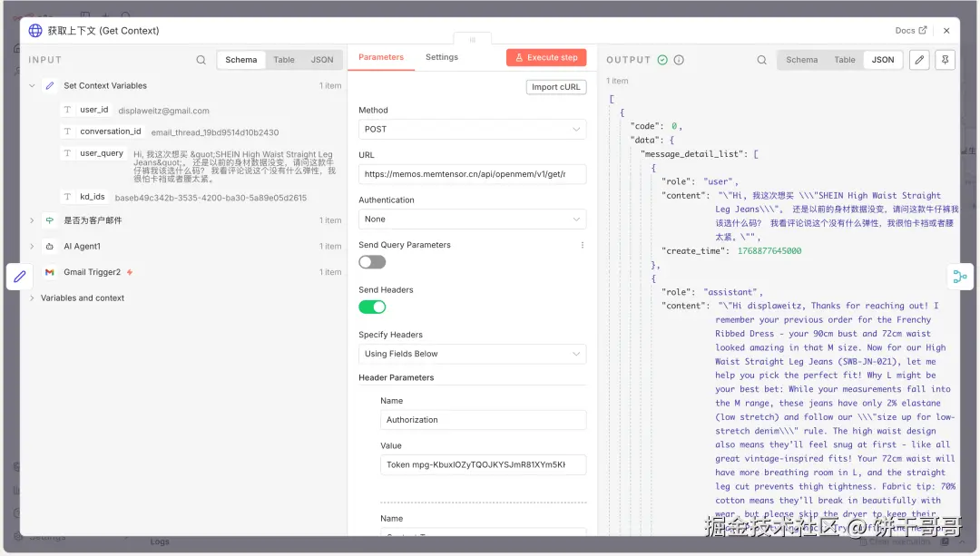
Task: Expand Variables and context section
Action: coord(32,298)
